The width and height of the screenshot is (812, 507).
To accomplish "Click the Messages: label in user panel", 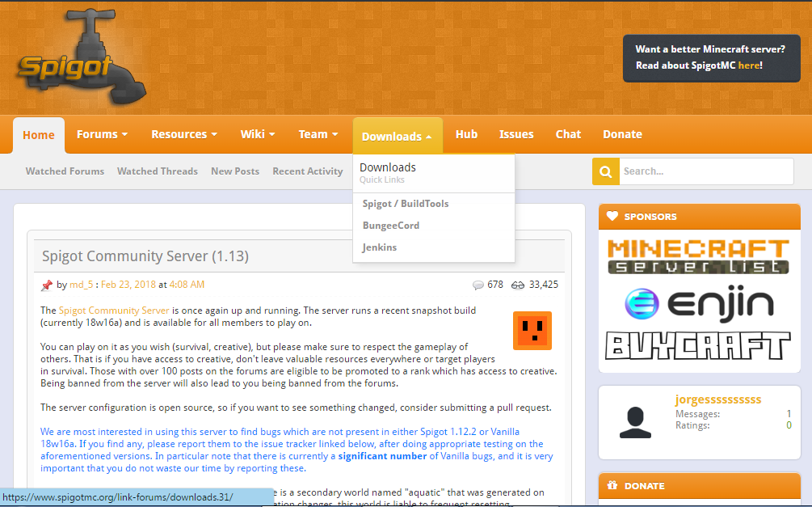I will coord(697,414).
